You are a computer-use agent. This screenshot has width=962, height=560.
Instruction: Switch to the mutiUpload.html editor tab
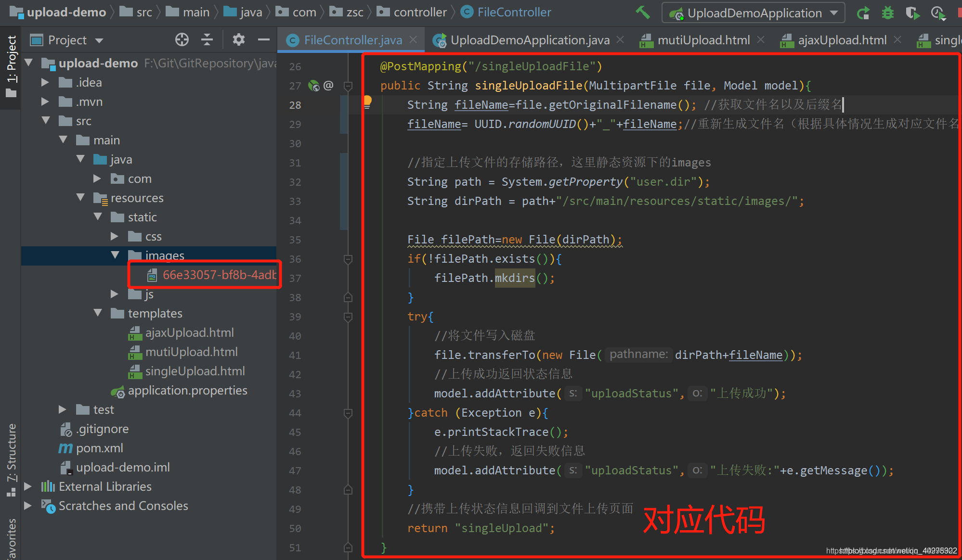point(703,40)
